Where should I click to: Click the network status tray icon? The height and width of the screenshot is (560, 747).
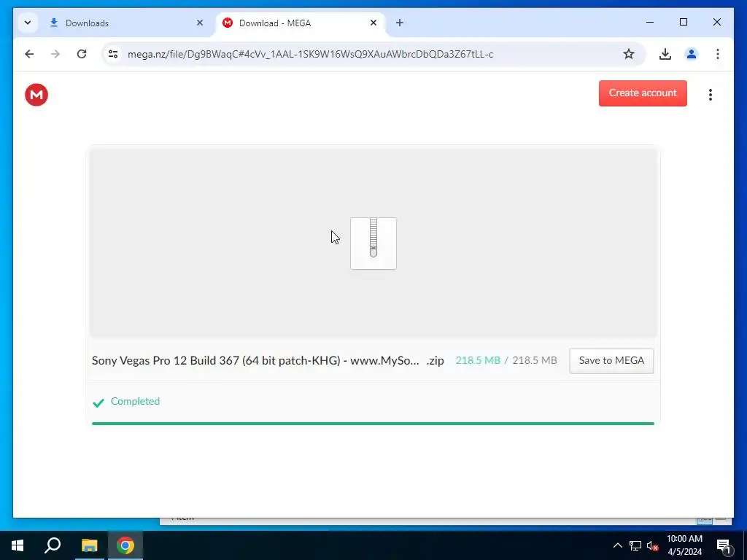[635, 545]
